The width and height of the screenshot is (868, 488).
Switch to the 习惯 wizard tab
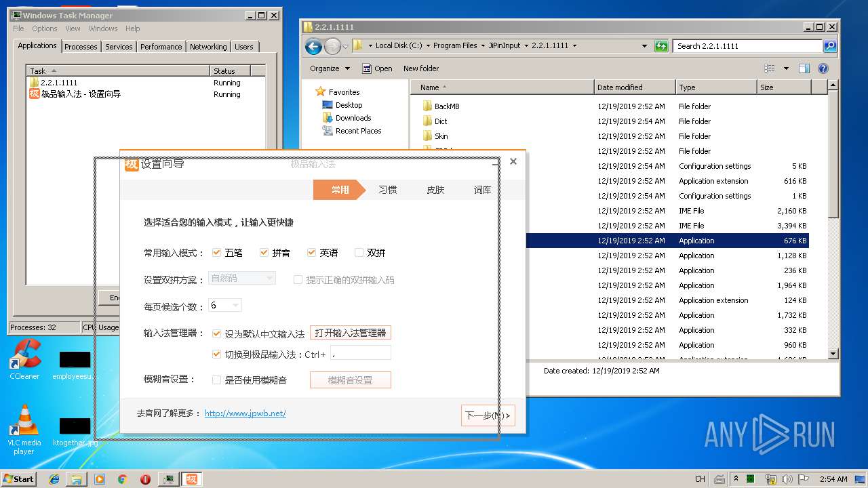(x=388, y=190)
